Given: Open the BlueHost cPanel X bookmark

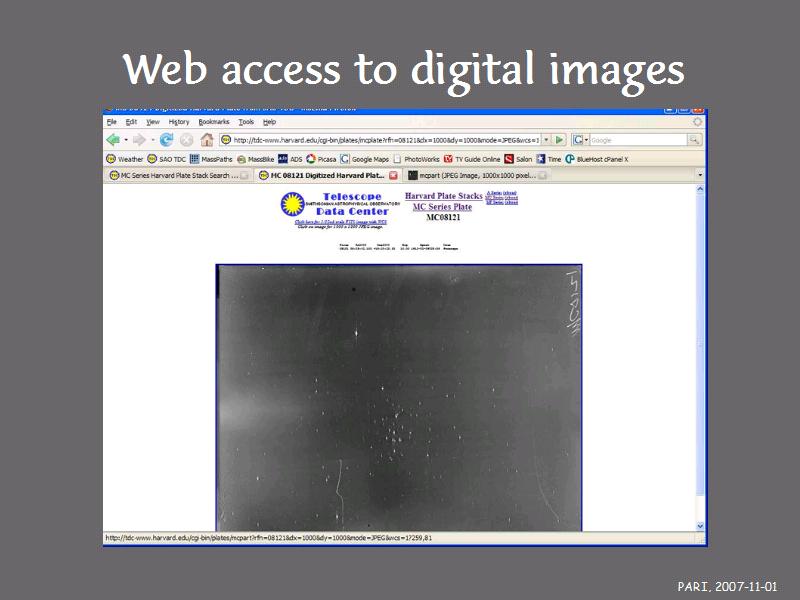Looking at the screenshot, I should 596,159.
